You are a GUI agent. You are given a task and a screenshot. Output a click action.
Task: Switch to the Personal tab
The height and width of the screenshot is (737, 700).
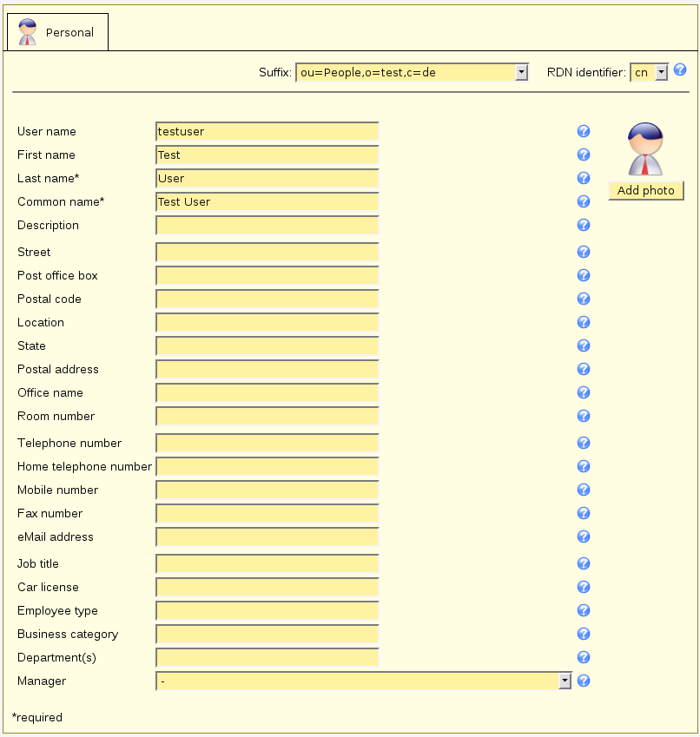click(x=57, y=32)
